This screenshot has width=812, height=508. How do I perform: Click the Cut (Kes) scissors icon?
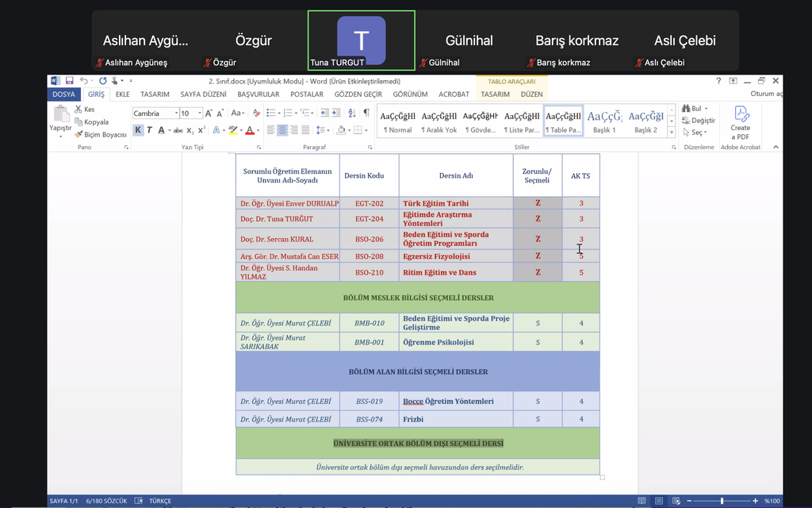click(x=79, y=110)
